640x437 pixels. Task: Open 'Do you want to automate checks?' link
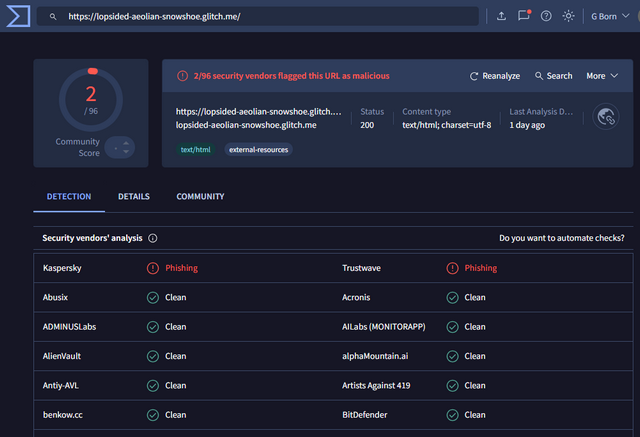(x=562, y=238)
